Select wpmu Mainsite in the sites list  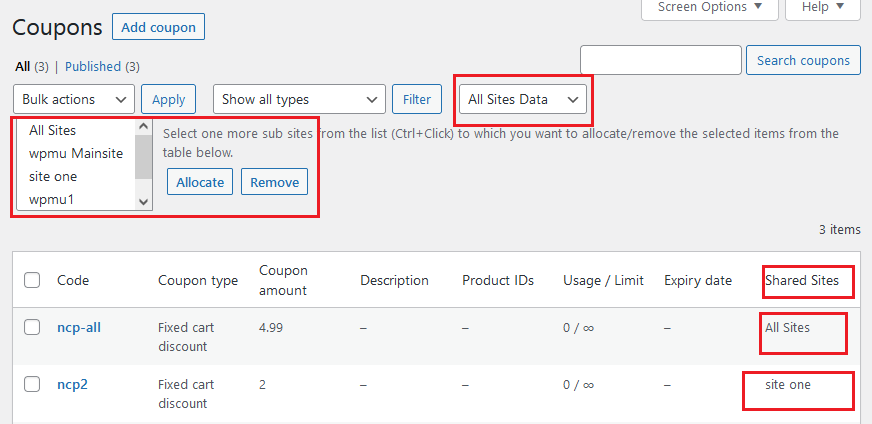(75, 153)
